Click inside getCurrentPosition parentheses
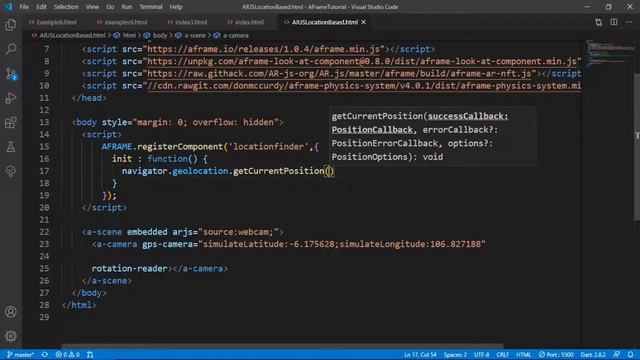The height and width of the screenshot is (360, 640). [329, 171]
